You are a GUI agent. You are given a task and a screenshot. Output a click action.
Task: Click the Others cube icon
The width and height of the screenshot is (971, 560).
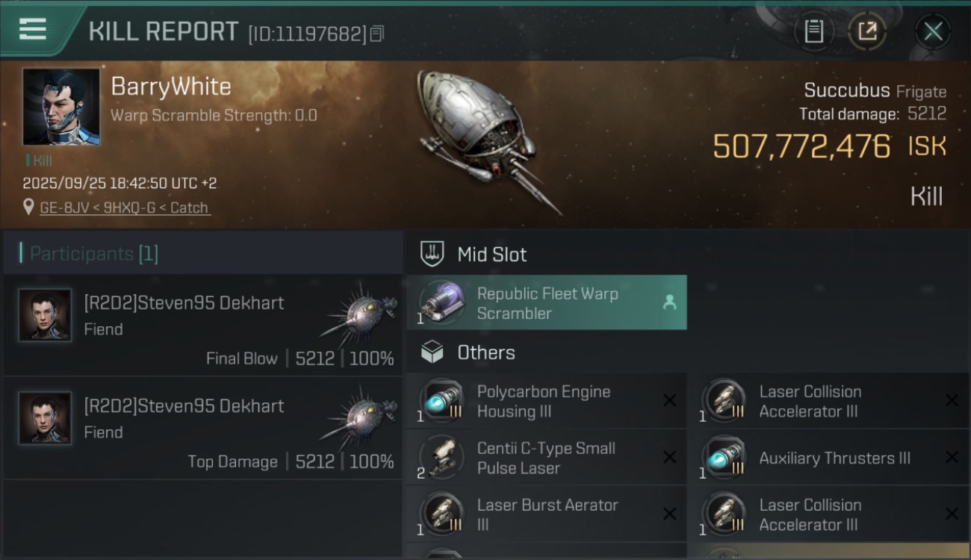click(432, 352)
